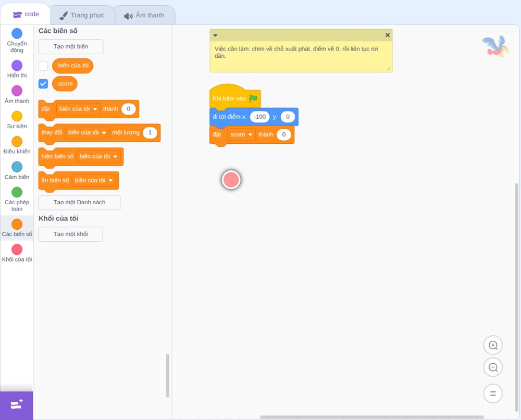This screenshot has width=521, height=420.
Task: Open variable dropdown in the 'thay đổi' block
Action: click(x=87, y=132)
